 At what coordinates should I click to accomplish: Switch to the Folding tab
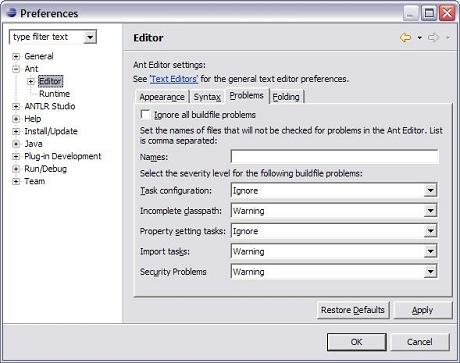click(286, 97)
